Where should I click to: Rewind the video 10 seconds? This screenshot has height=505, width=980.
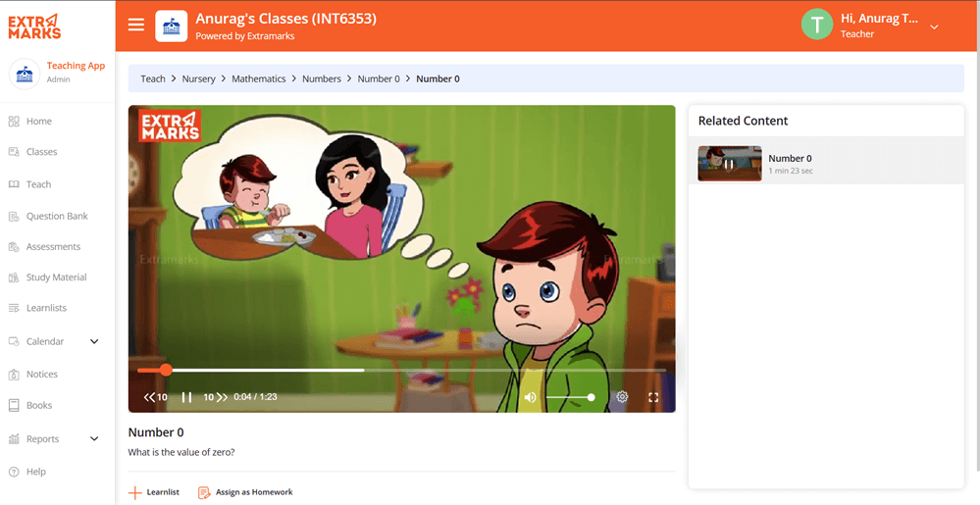(156, 397)
